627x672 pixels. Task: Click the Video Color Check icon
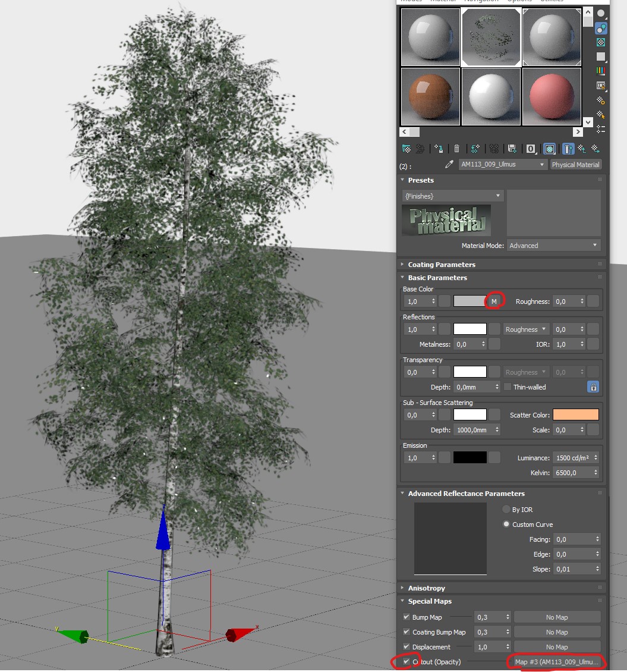point(601,71)
